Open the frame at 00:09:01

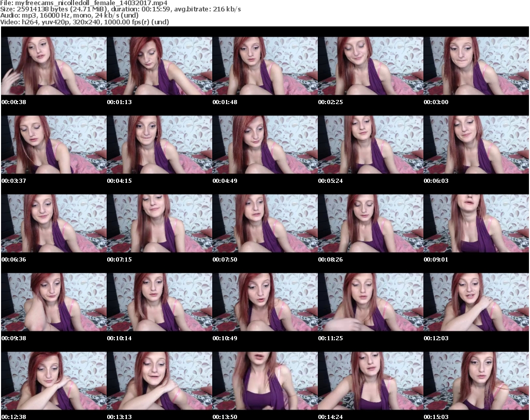coord(476,223)
